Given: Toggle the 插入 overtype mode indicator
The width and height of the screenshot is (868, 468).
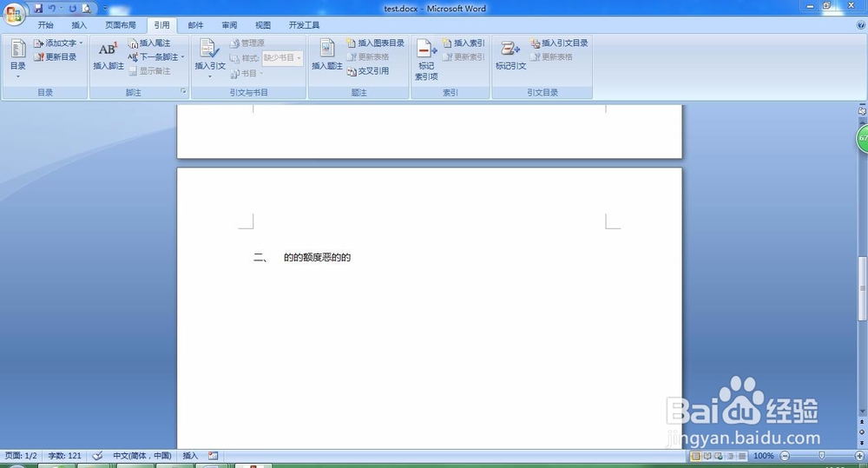Looking at the screenshot, I should [190, 456].
